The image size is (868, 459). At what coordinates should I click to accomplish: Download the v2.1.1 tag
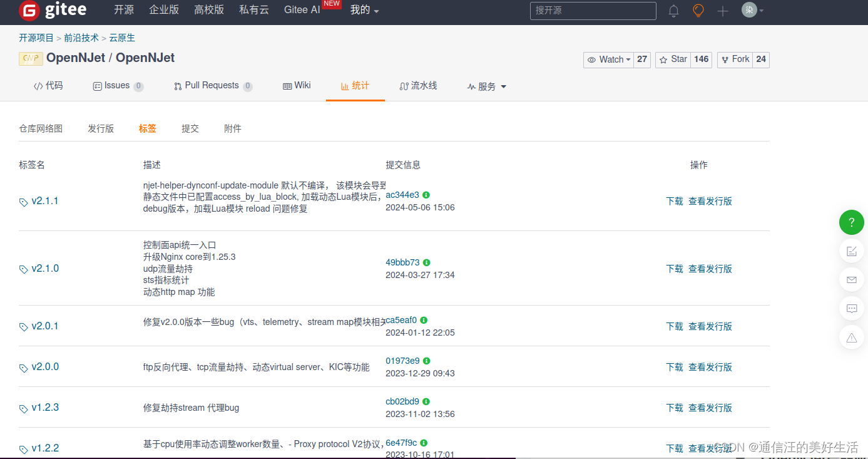click(x=675, y=202)
